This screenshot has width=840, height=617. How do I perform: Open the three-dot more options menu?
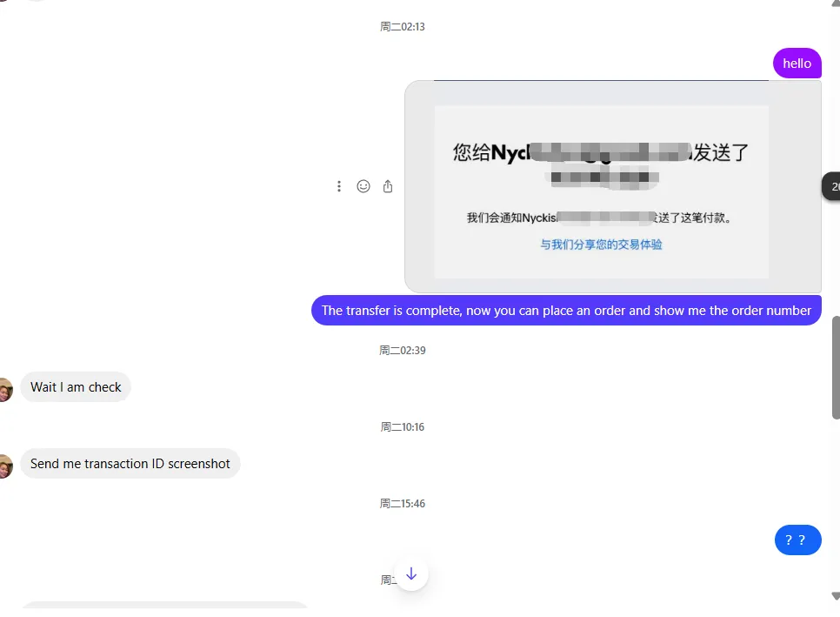(338, 186)
